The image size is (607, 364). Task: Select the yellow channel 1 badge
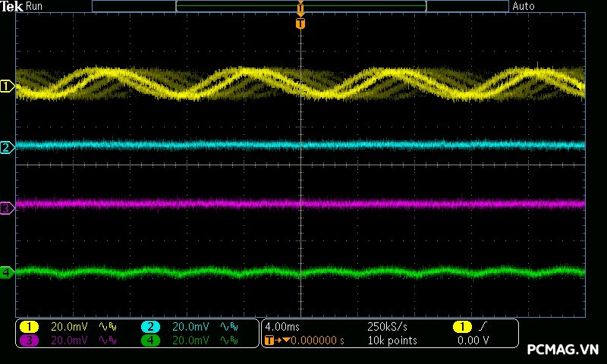(29, 327)
